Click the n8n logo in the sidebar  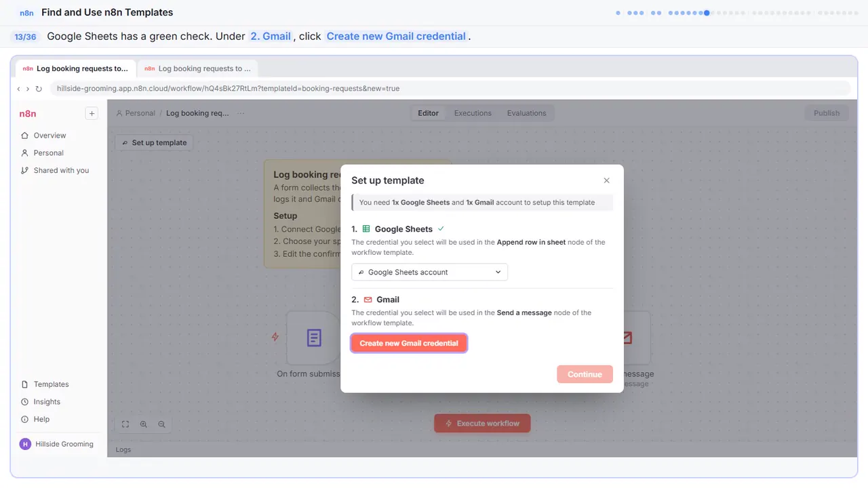pyautogui.click(x=28, y=114)
